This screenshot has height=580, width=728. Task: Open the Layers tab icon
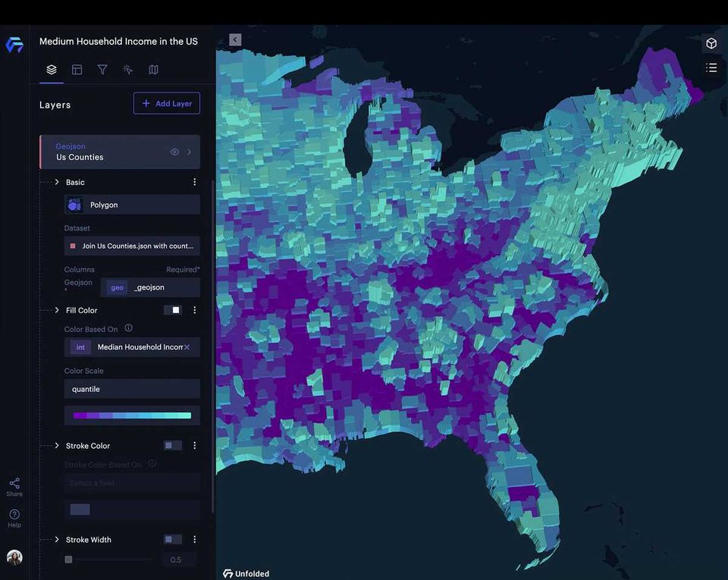click(x=52, y=70)
